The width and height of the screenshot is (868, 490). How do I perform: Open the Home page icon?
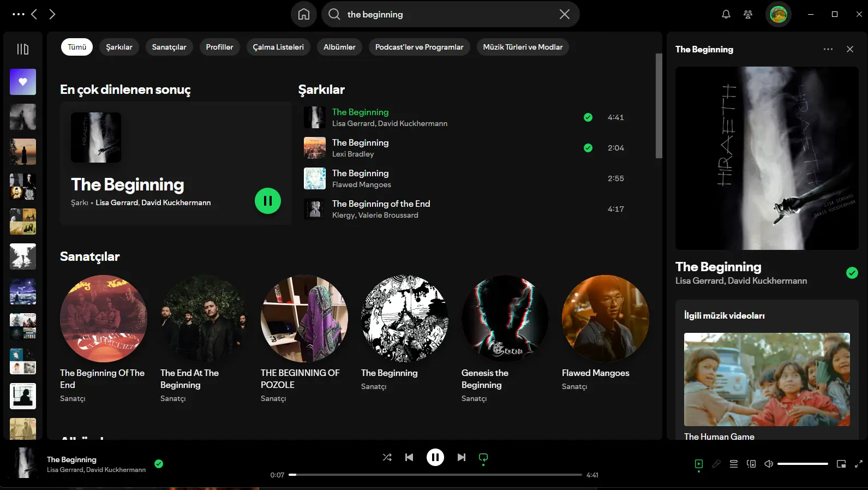304,14
